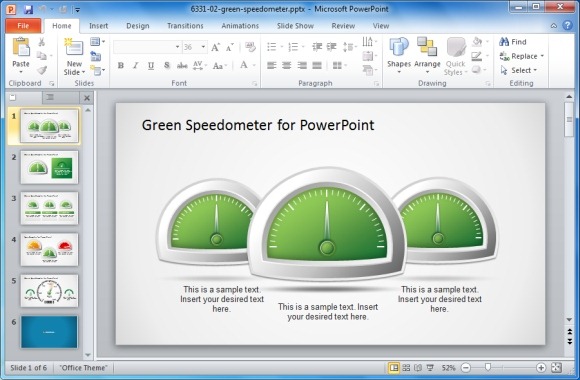Open the Select dropdown in Editing
The width and height of the screenshot is (580, 380).
pos(519,70)
